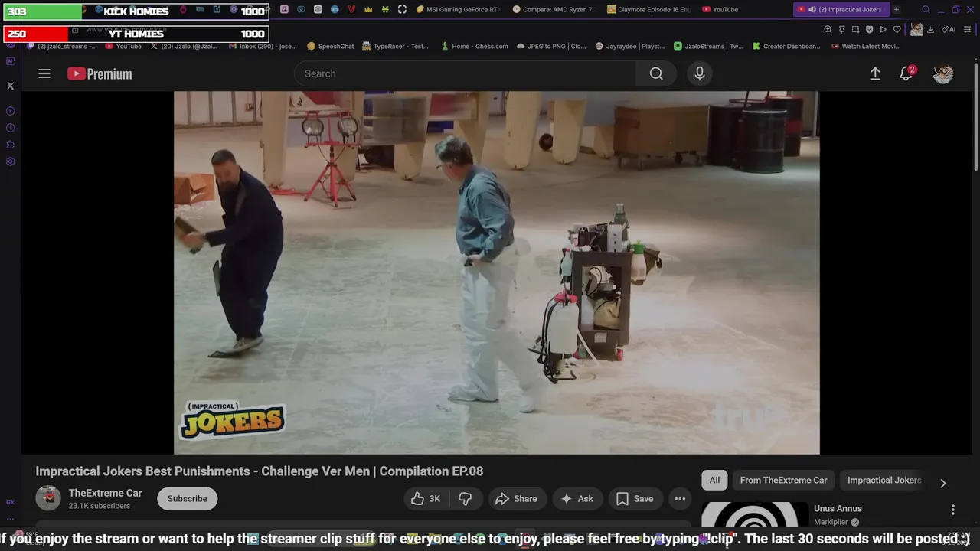Click the pin icon in address bar
980x551 pixels.
point(841,29)
